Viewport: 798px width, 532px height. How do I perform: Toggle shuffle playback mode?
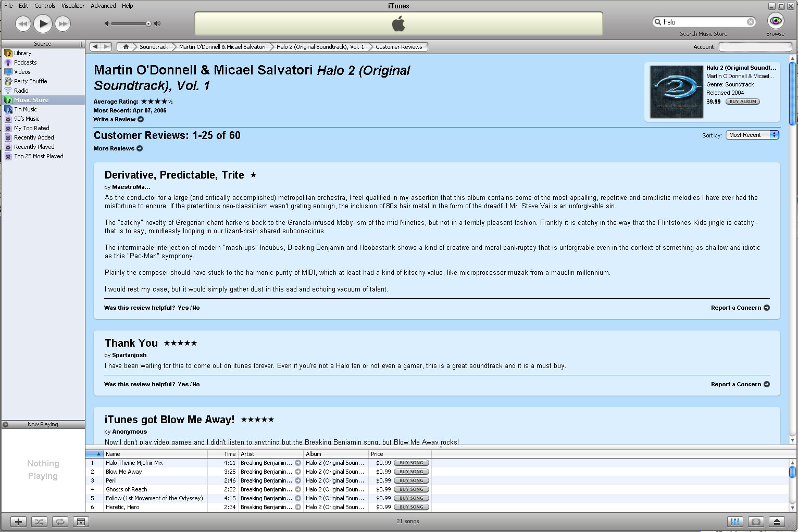[39, 522]
